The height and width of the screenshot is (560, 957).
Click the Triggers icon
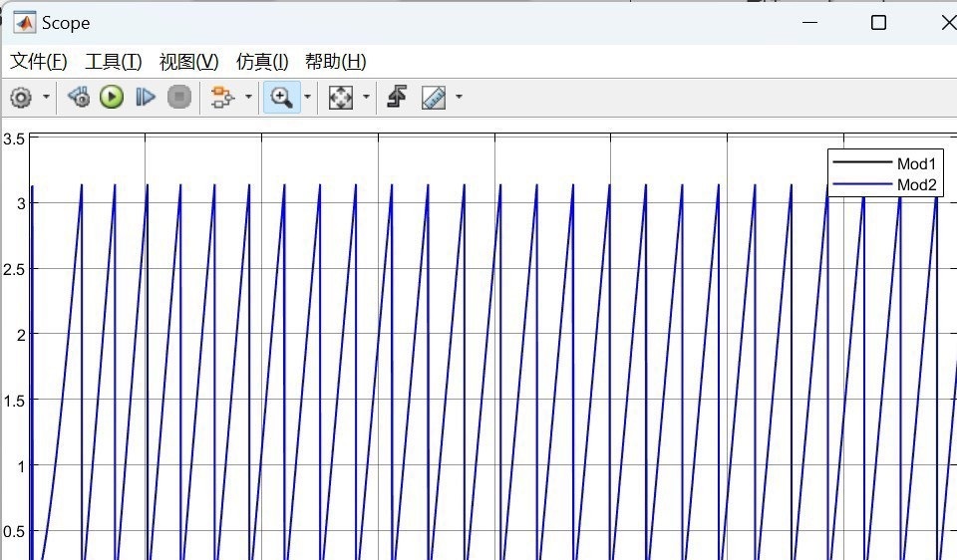[398, 97]
